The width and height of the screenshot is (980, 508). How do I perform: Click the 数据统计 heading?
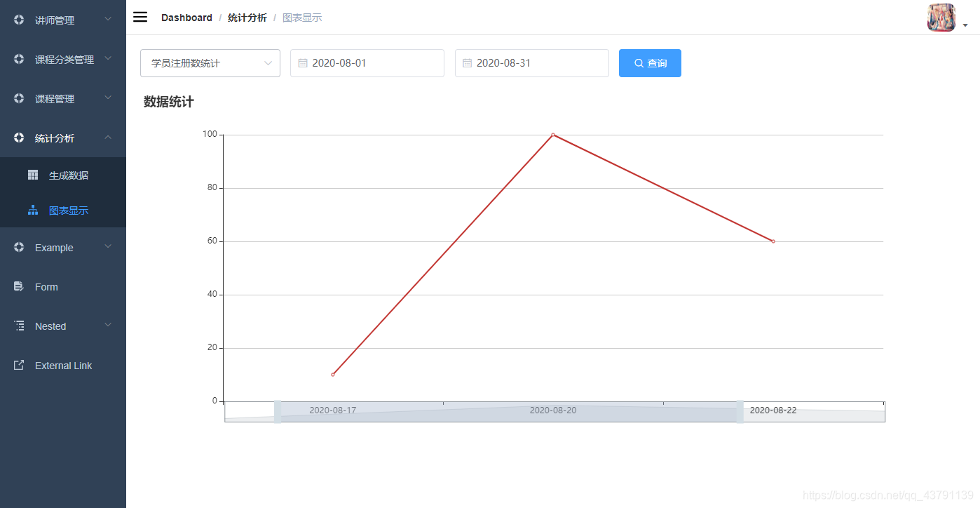(x=169, y=102)
